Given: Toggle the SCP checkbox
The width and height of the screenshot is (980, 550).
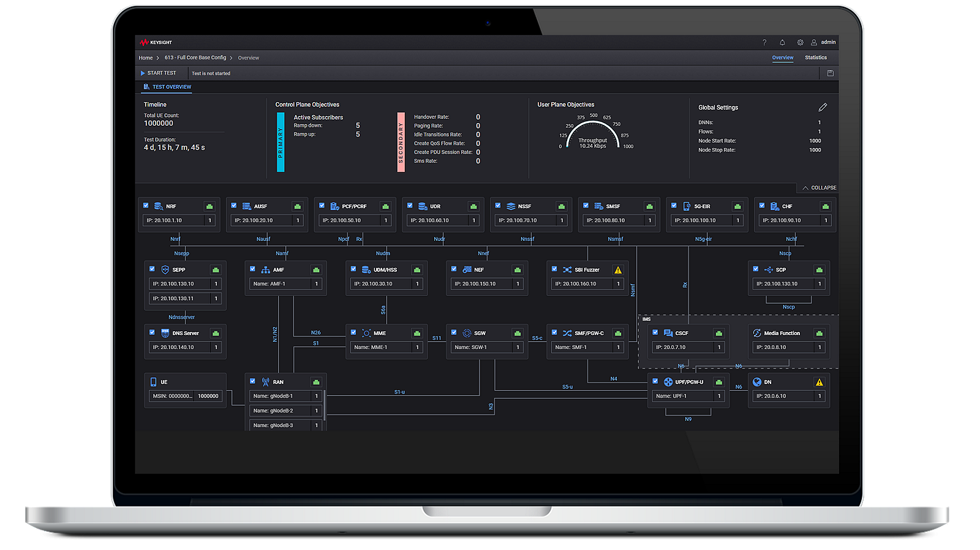Looking at the screenshot, I should 756,269.
